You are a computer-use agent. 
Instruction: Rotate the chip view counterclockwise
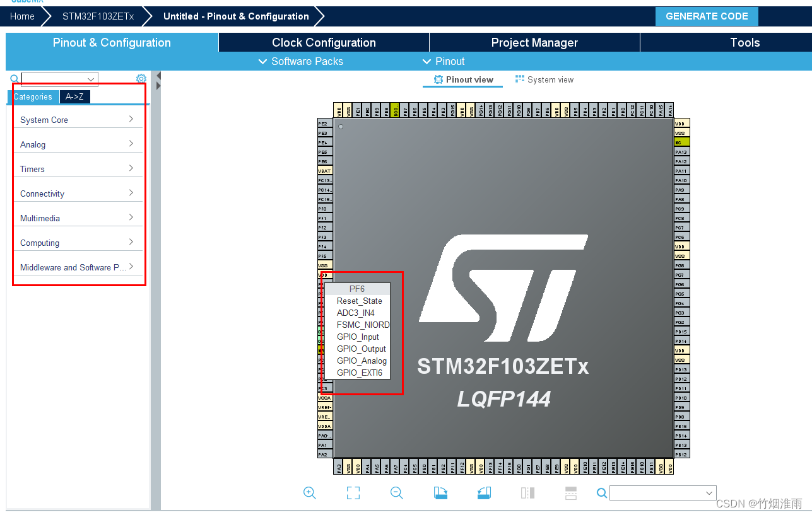tap(484, 493)
